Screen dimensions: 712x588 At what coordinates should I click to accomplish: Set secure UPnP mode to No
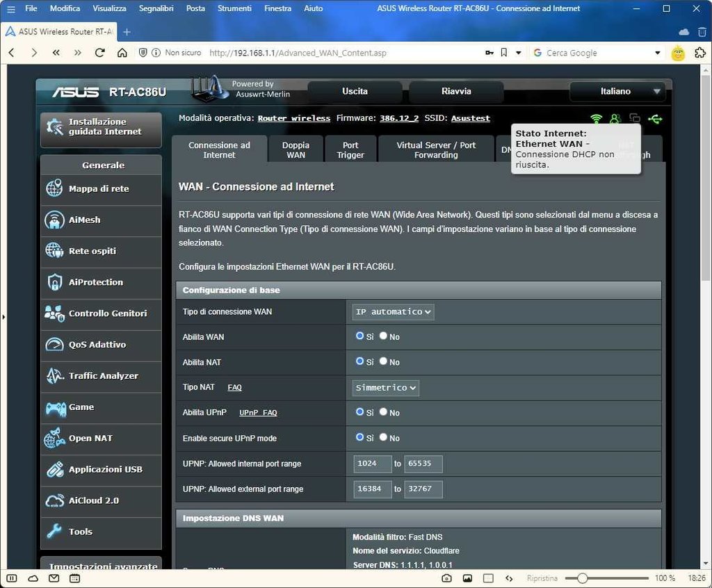click(x=383, y=437)
